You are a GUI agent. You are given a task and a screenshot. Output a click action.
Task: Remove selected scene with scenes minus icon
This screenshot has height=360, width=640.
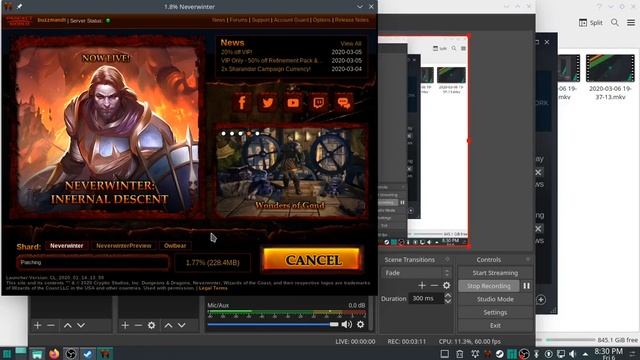51,325
